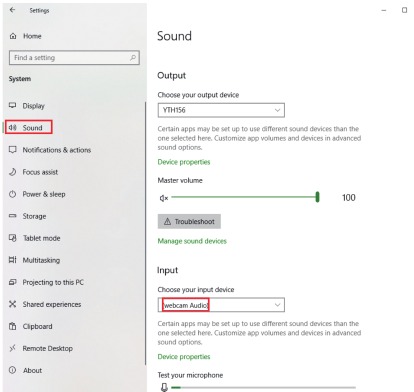The image size is (414, 392).
Task: Click the Clipboard icon
Action: pyautogui.click(x=12, y=326)
